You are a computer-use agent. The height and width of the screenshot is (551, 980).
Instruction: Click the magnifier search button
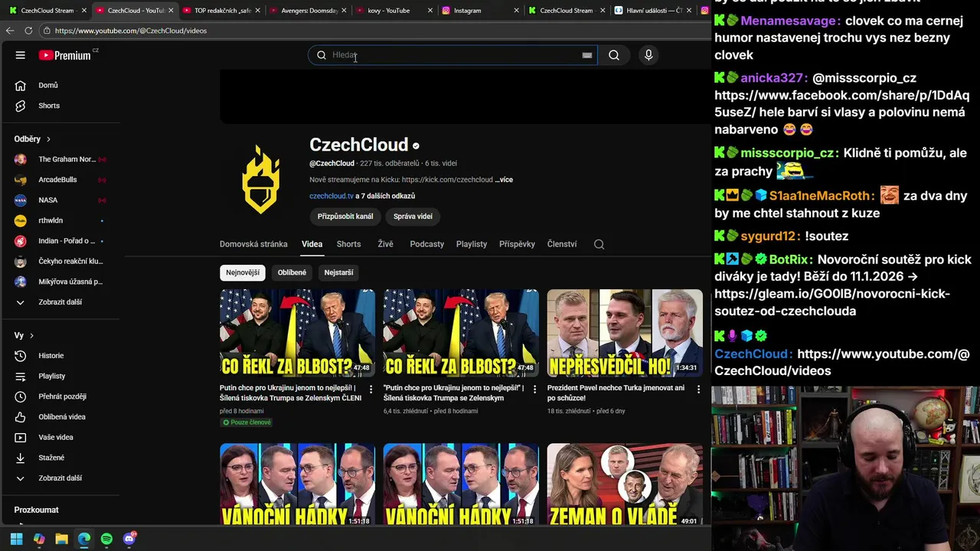[x=614, y=55]
